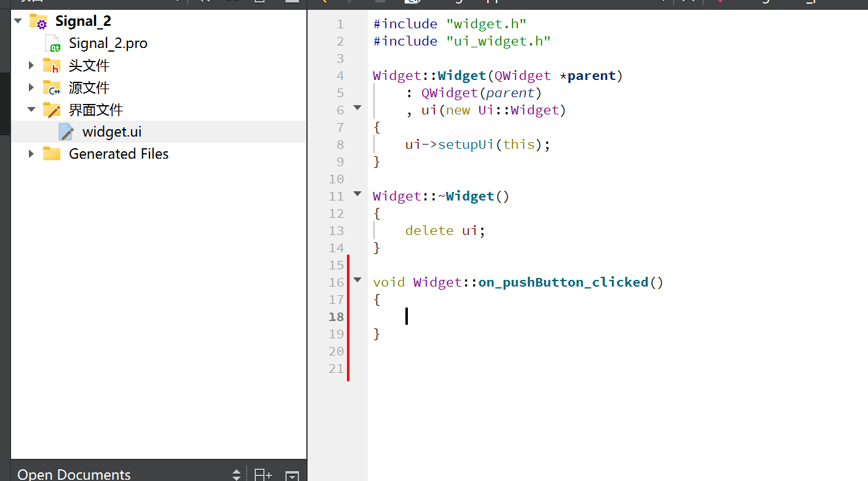Open the Open Documents view selector dropdown
The height and width of the screenshot is (481, 868).
(x=236, y=474)
